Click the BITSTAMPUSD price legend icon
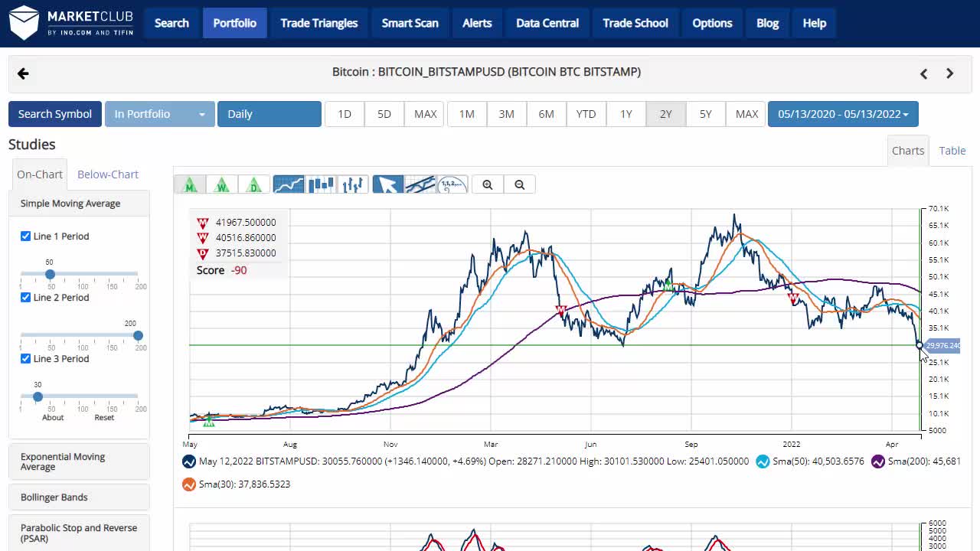980x551 pixels. pos(189,461)
